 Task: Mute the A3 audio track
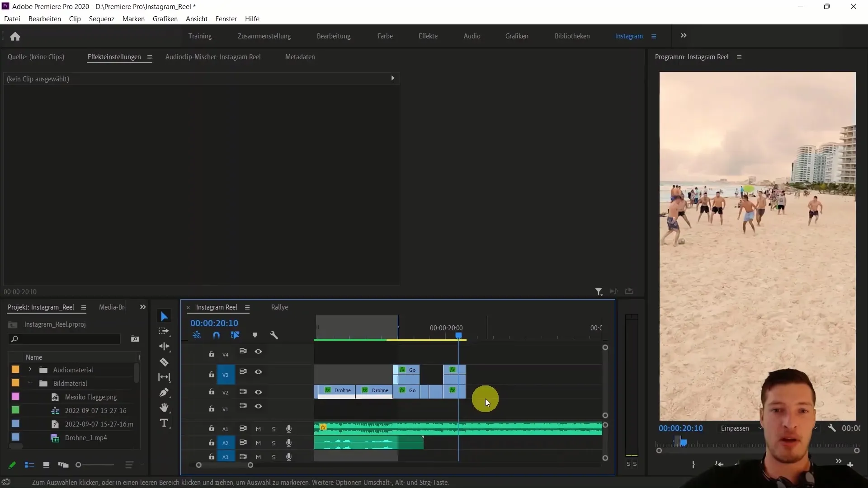point(258,457)
